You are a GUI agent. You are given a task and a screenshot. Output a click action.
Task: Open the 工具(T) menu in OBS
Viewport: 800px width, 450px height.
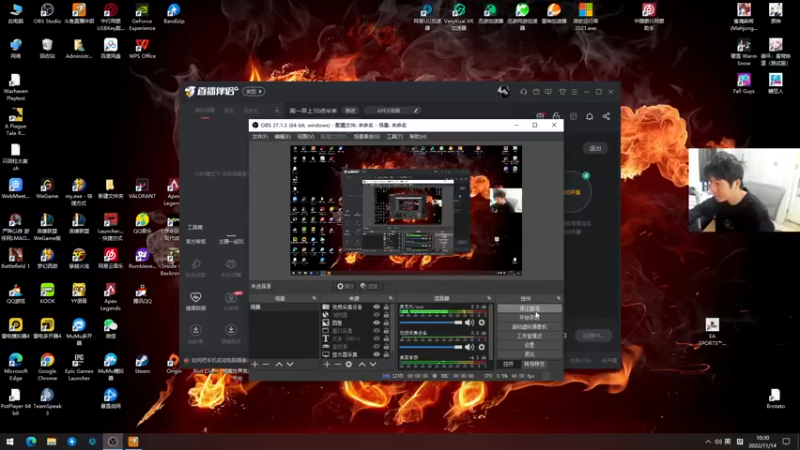point(394,137)
